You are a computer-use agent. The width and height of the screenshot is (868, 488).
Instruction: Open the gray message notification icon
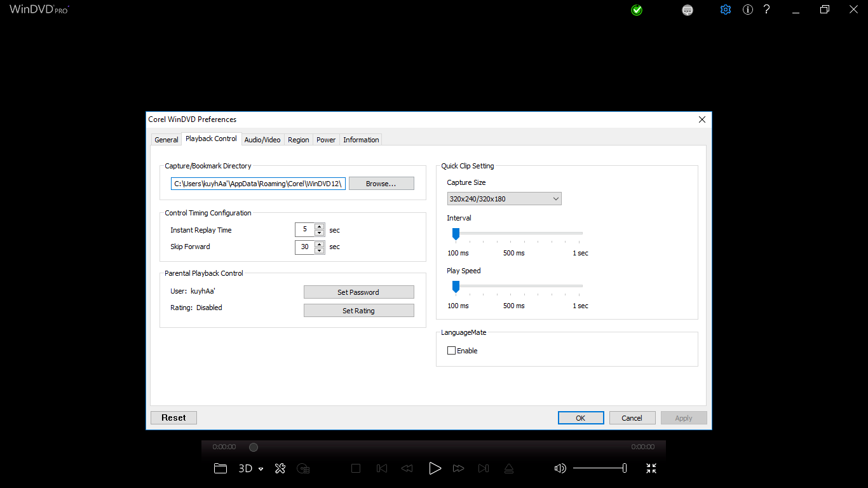[x=688, y=10]
